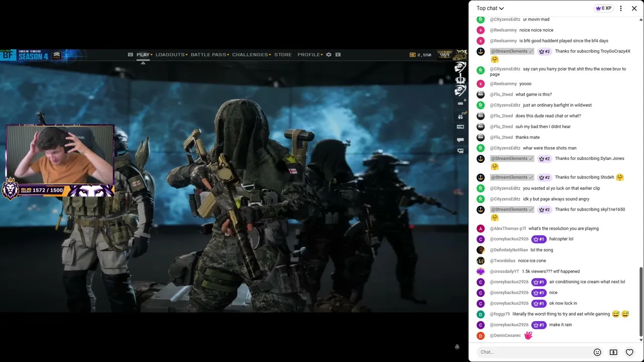The height and width of the screenshot is (362, 644).
Task: Click StreamElements avatar on Dylan Jones message
Action: [480, 159]
